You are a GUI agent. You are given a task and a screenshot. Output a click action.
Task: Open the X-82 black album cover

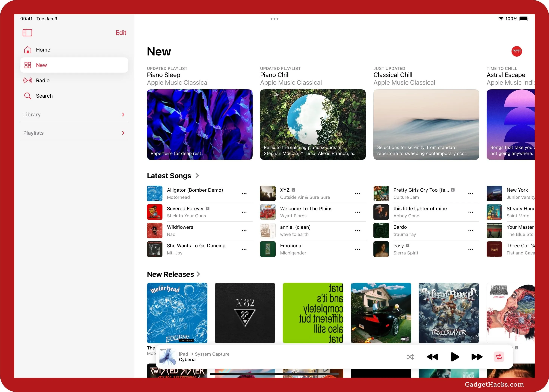(245, 313)
